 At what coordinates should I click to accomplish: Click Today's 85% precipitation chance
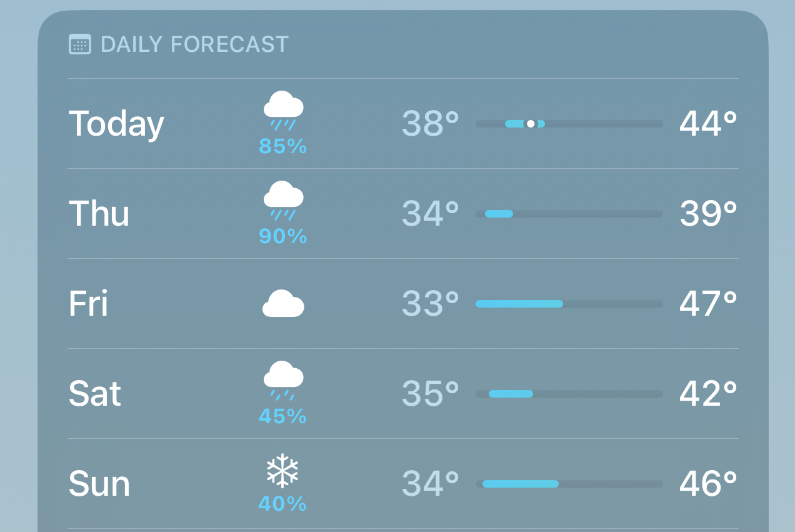[283, 146]
